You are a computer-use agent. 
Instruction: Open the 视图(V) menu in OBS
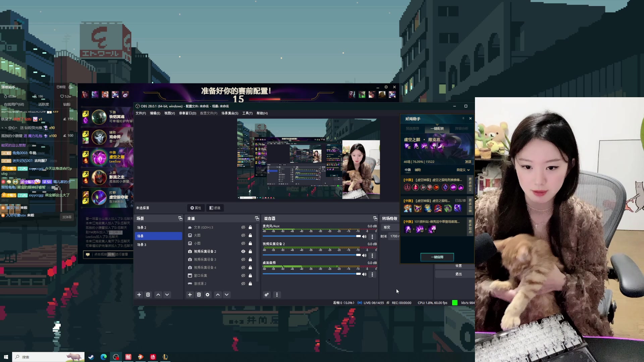click(169, 113)
